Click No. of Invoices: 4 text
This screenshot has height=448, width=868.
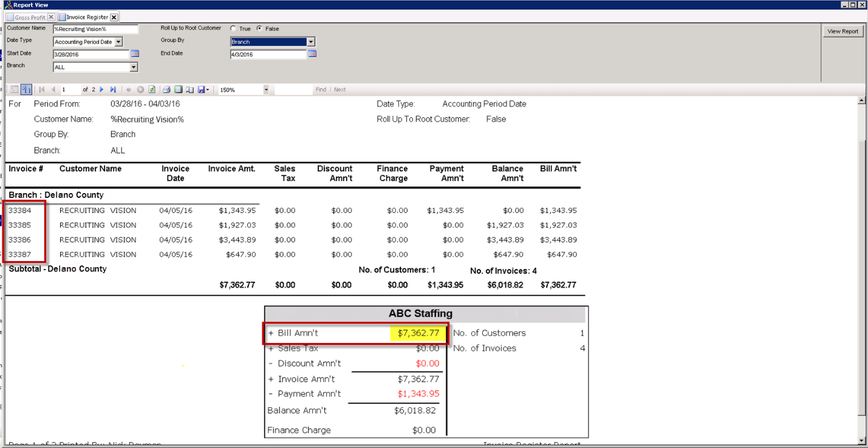point(504,271)
